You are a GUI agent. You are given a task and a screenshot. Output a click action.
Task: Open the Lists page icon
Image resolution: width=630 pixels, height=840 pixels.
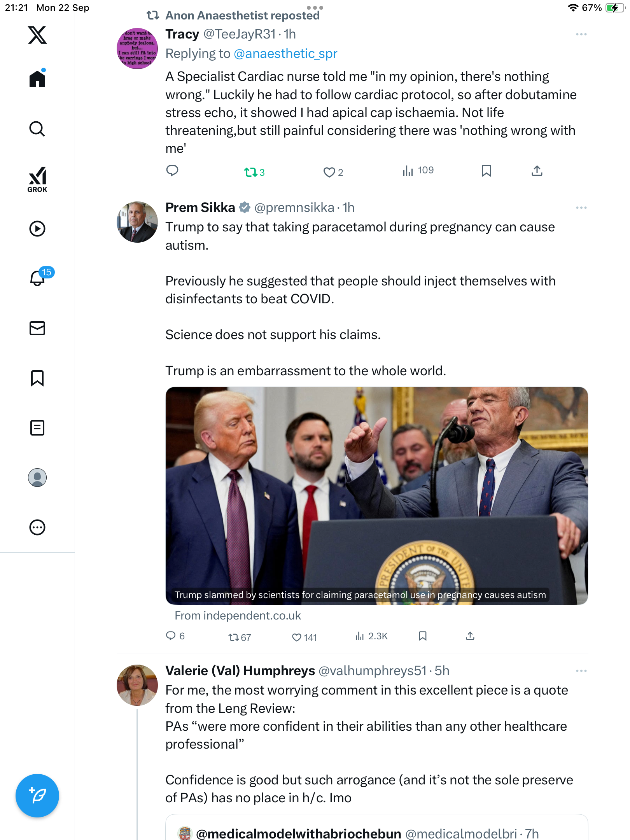[x=37, y=428]
